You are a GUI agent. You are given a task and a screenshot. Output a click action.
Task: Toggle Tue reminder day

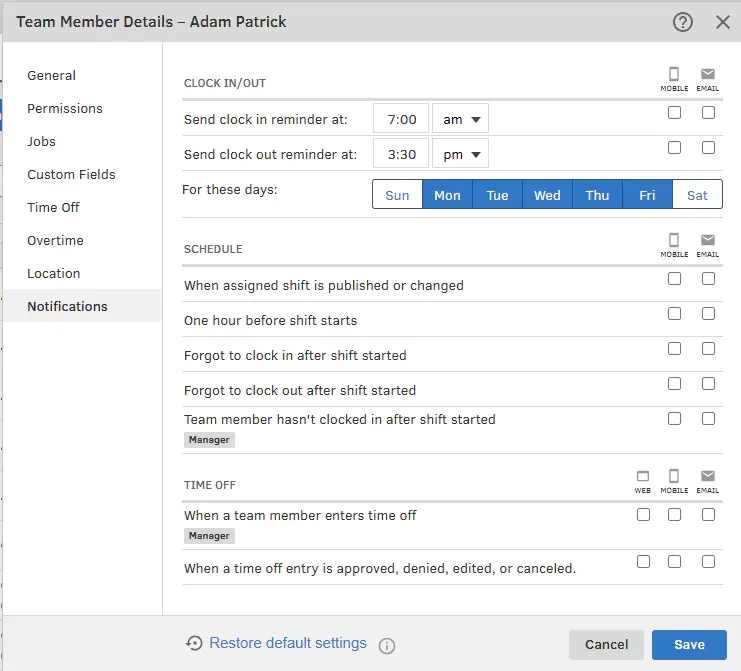pos(497,194)
